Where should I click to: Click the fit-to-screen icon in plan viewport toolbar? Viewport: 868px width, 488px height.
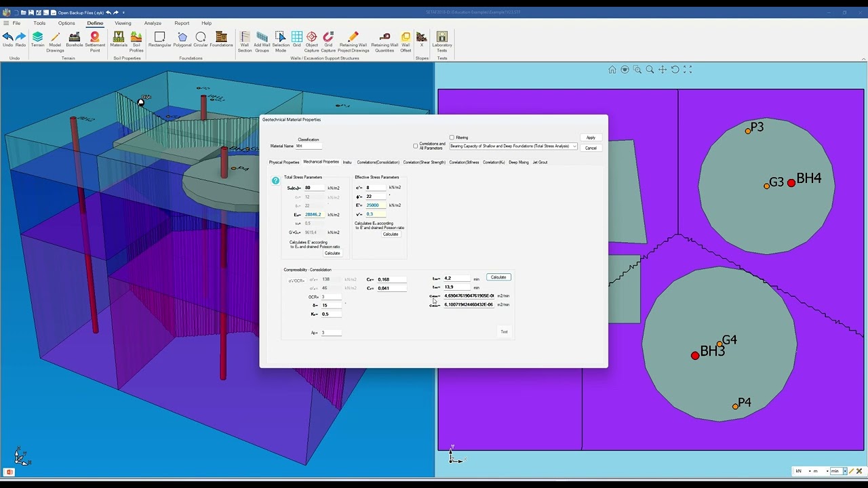(688, 70)
